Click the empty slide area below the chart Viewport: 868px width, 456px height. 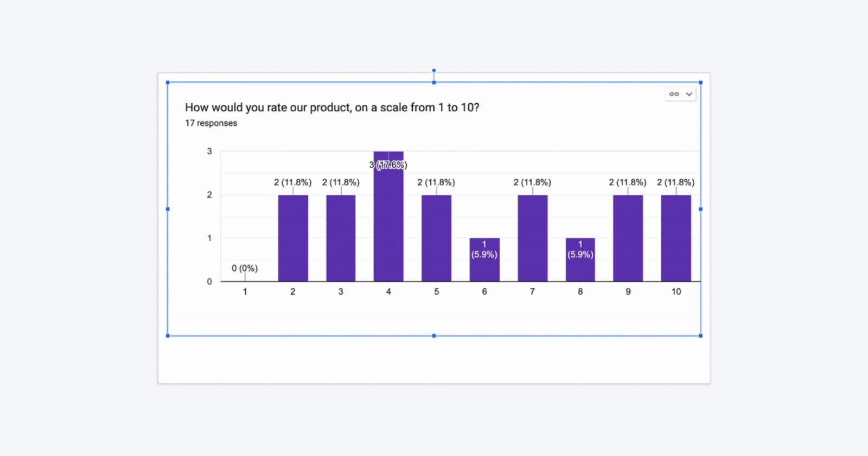pyautogui.click(x=434, y=360)
